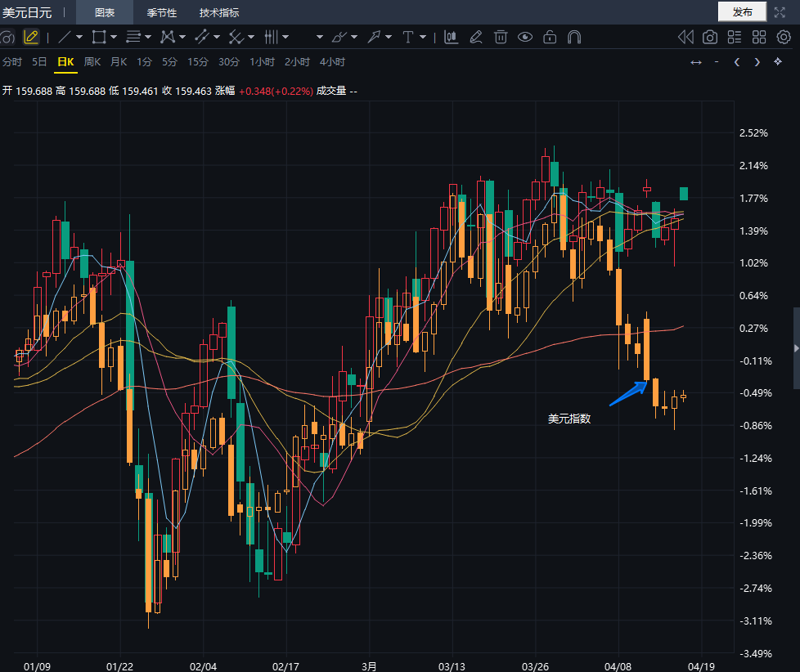Viewport: 800px width, 672px height.
Task: Toggle the yellow pencil drawing mode
Action: [x=31, y=37]
